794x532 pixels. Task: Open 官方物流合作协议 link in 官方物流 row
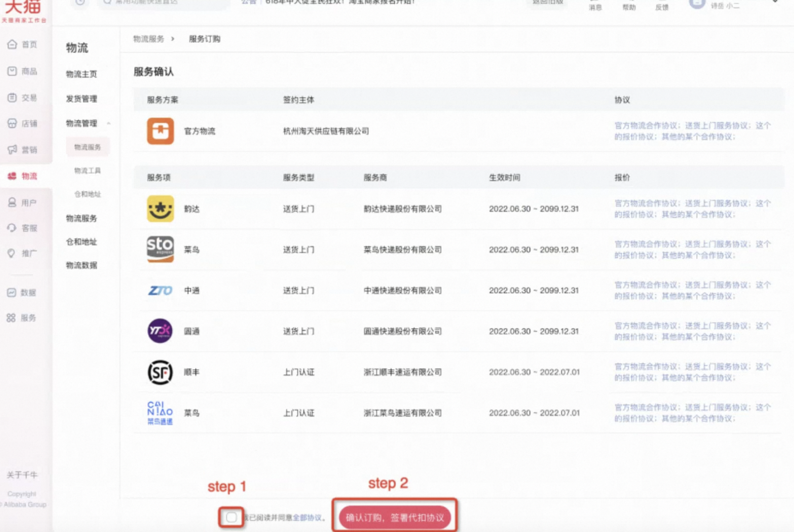click(x=646, y=126)
